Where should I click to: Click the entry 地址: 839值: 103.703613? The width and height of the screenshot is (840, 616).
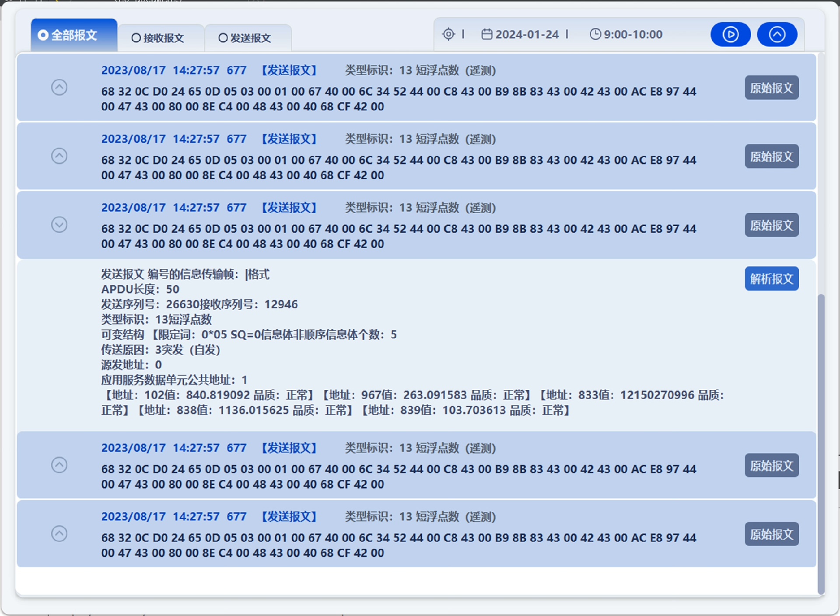[465, 410]
